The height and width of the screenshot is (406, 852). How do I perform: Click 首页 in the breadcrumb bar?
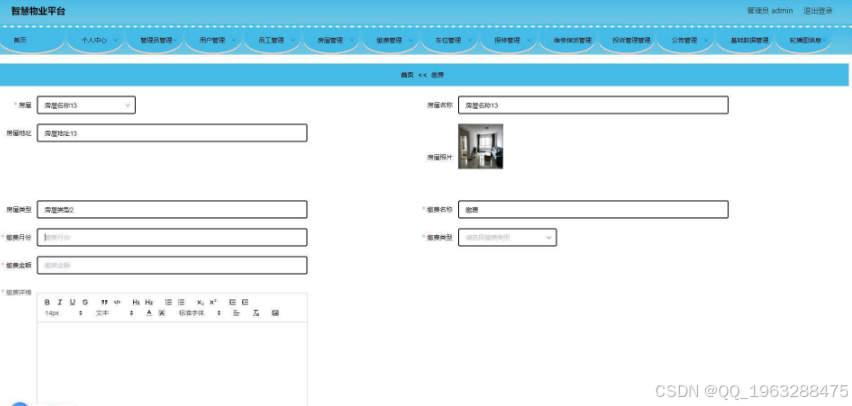point(406,75)
